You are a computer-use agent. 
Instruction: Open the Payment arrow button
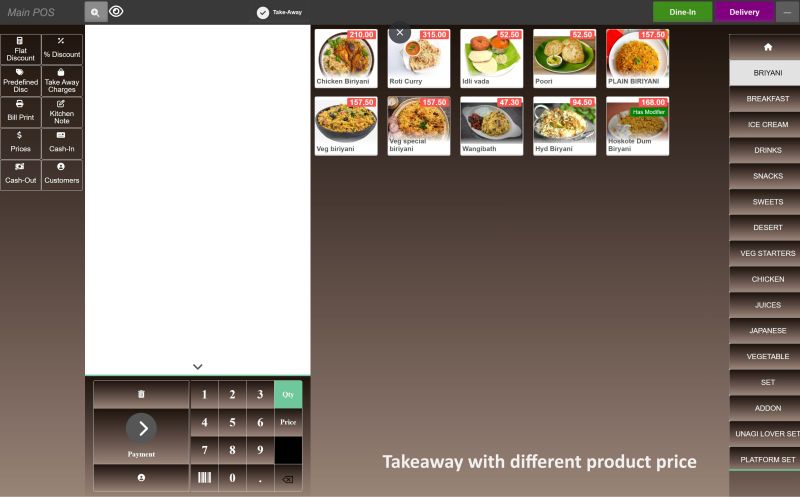tap(141, 428)
